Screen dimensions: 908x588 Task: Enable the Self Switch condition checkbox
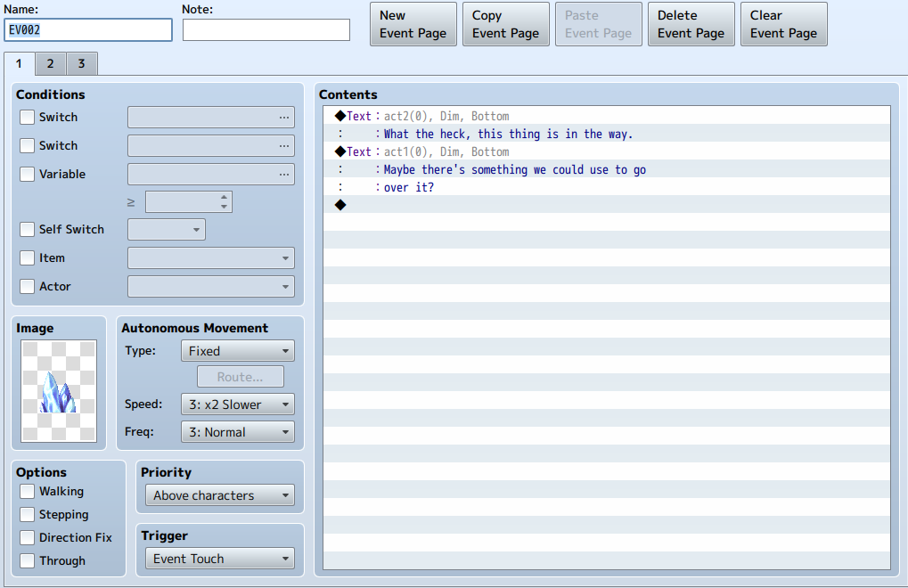[28, 229]
